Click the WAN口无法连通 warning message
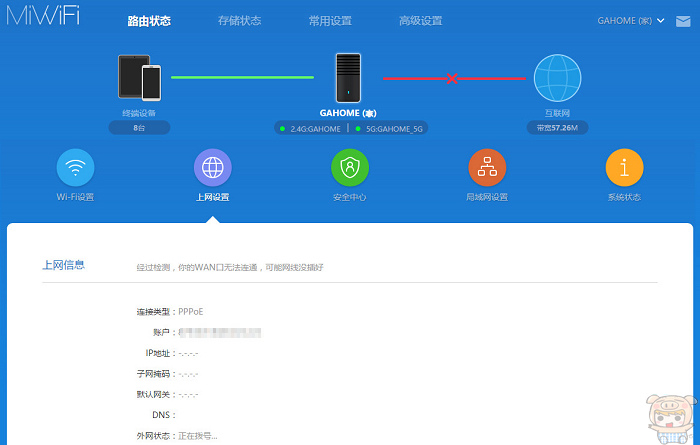The image size is (700, 445). coord(230,267)
